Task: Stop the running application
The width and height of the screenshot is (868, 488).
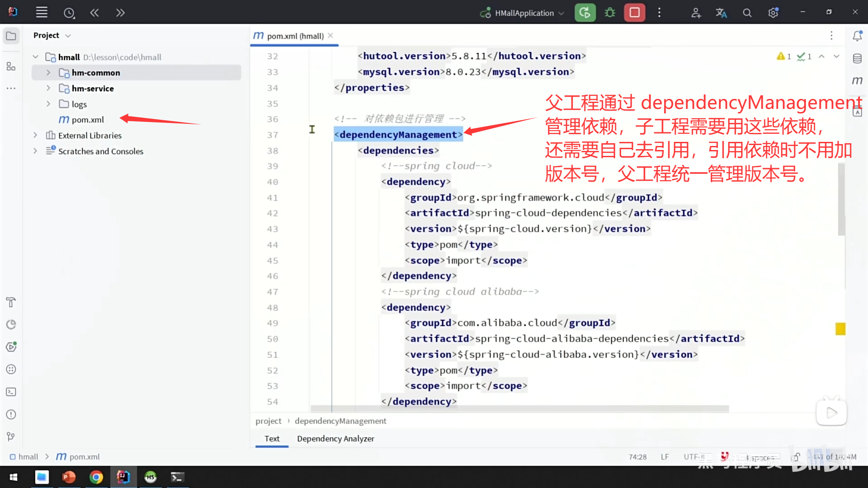Action: click(x=634, y=13)
